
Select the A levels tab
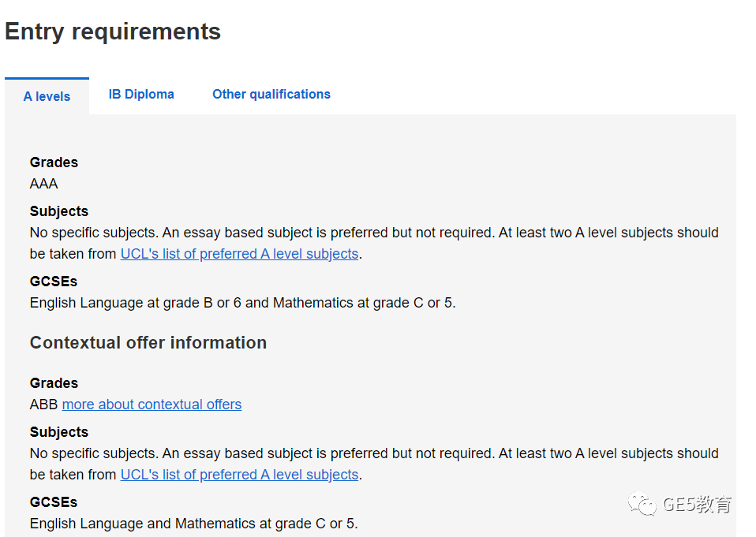[47, 96]
